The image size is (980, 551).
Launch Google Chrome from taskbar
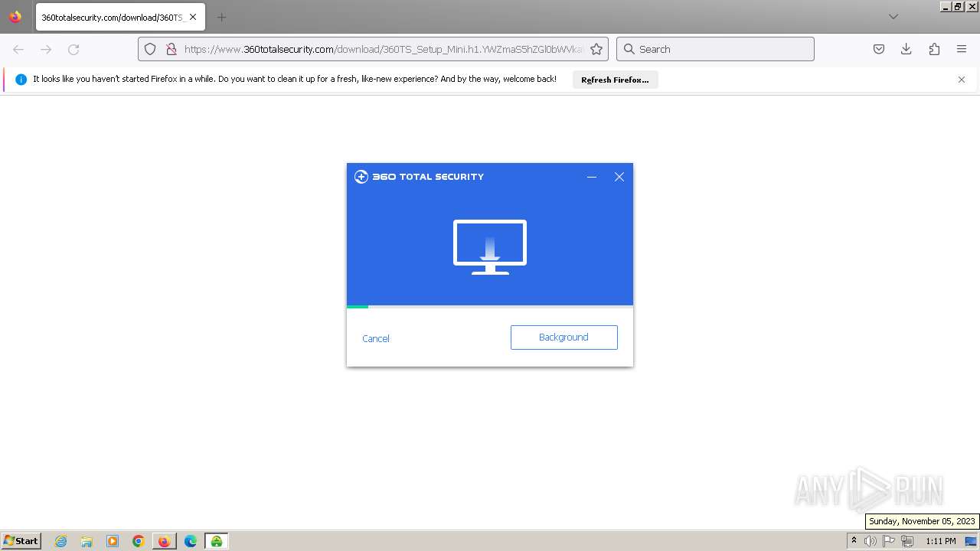[139, 541]
